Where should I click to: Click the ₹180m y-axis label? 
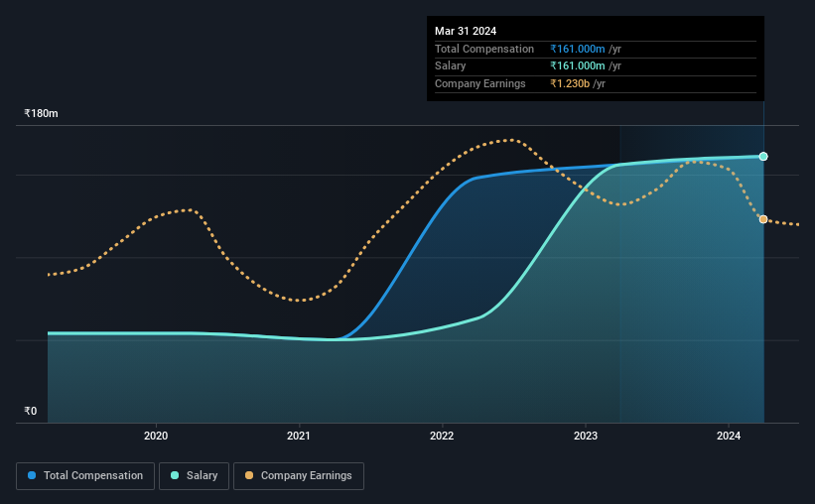(x=41, y=113)
